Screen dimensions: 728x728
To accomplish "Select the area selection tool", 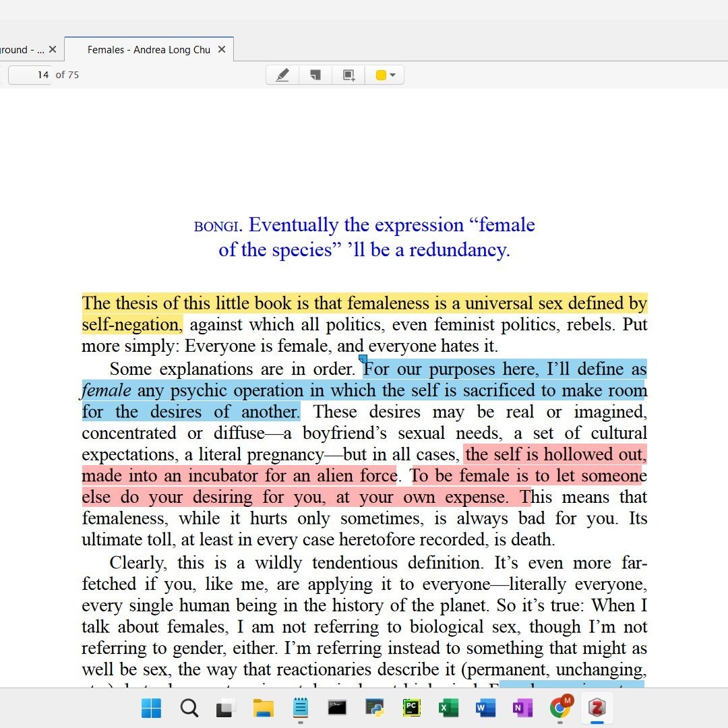I will pyautogui.click(x=348, y=75).
